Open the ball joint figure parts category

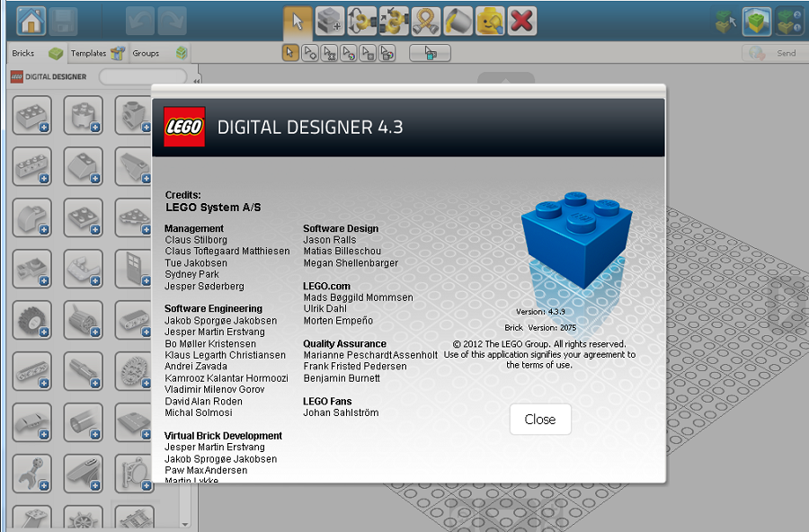pyautogui.click(x=32, y=474)
